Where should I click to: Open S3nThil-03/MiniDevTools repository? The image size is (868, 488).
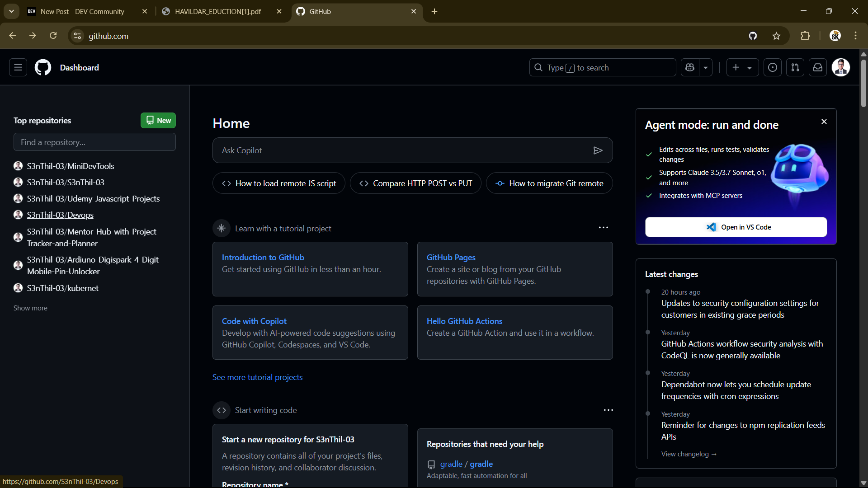point(71,166)
